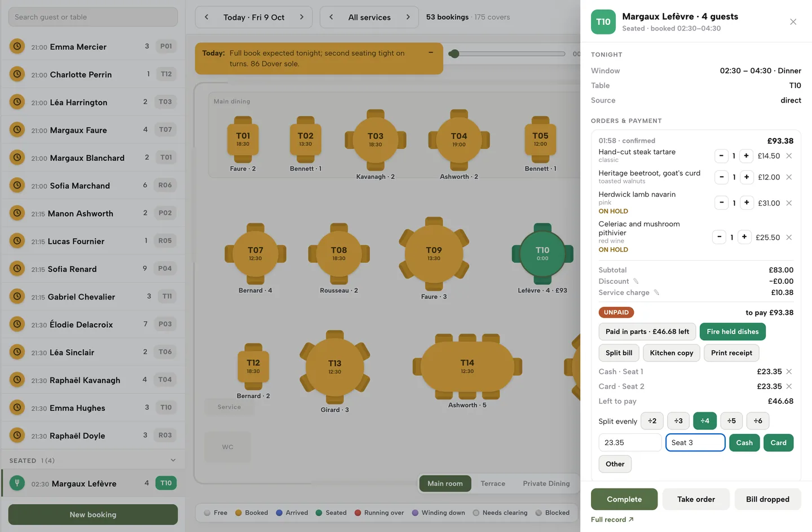Switch to the Terrace tab

tap(493, 483)
